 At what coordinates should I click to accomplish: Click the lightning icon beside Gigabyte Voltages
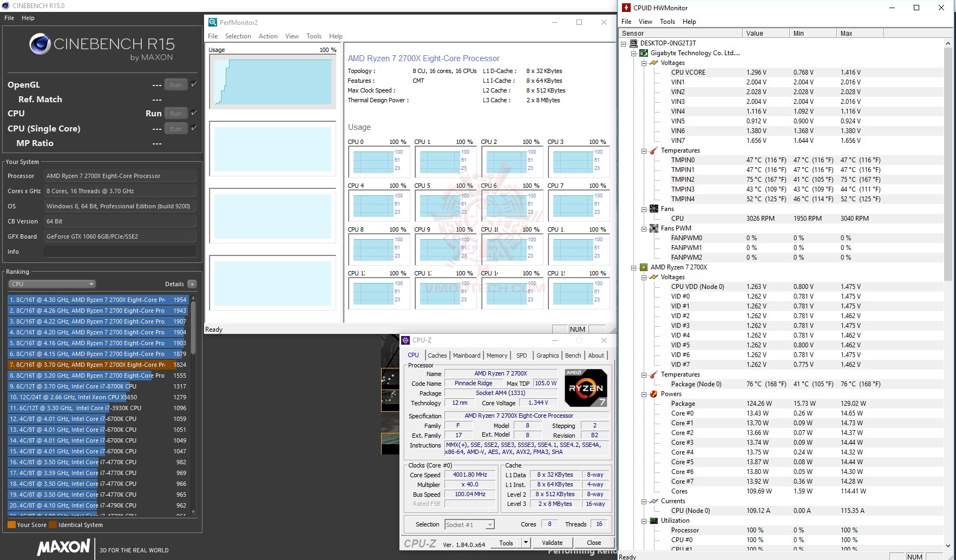(654, 63)
